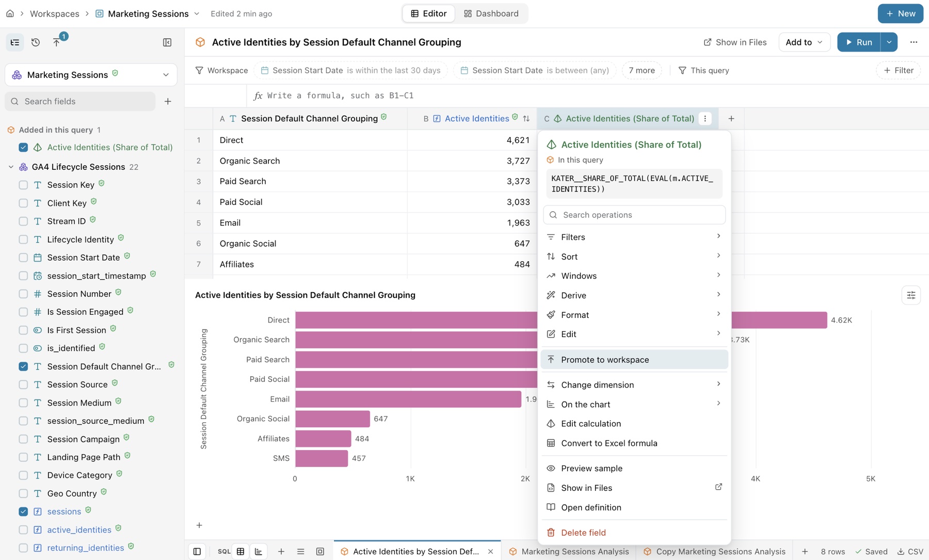929x560 pixels.
Task: Expand the Filters submenu
Action: click(x=634, y=237)
